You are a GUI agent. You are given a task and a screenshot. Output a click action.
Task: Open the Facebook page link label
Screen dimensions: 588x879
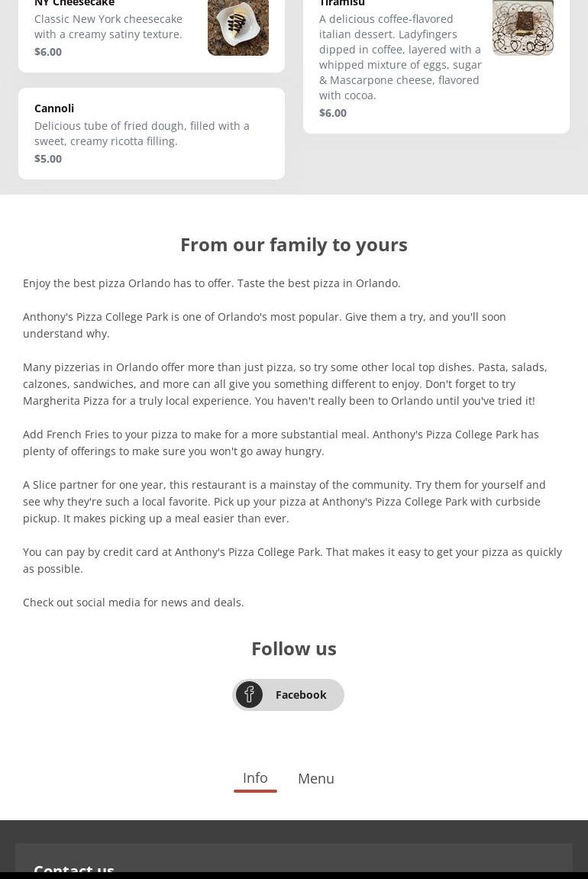[x=301, y=694]
